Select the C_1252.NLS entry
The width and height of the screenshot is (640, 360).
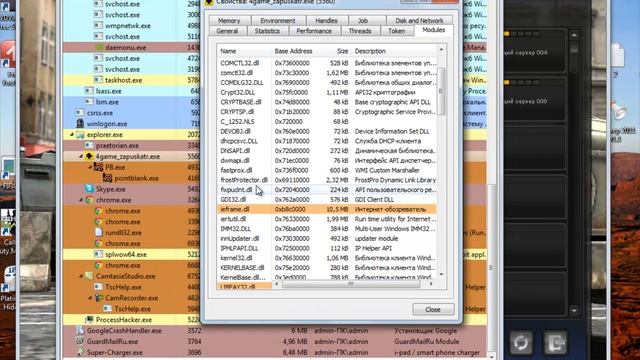[327, 122]
